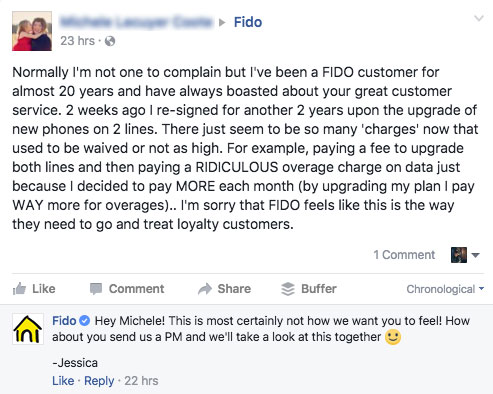Click the 22 hrs comment timestamp
493x394 pixels.
click(141, 381)
